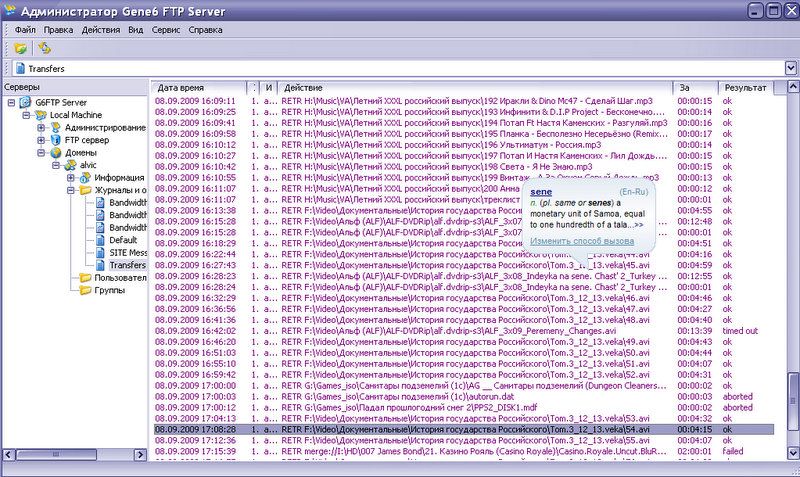Click the Домены globe icon
The width and height of the screenshot is (800, 477).
click(x=54, y=154)
